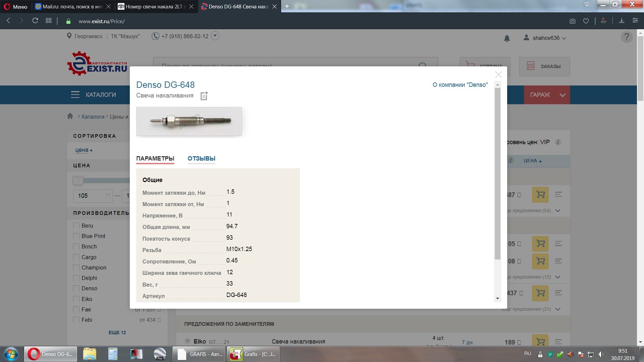The image size is (644, 362).
Task: Click the add-to-notes icon beside Свеча накаливания
Action: click(x=204, y=96)
